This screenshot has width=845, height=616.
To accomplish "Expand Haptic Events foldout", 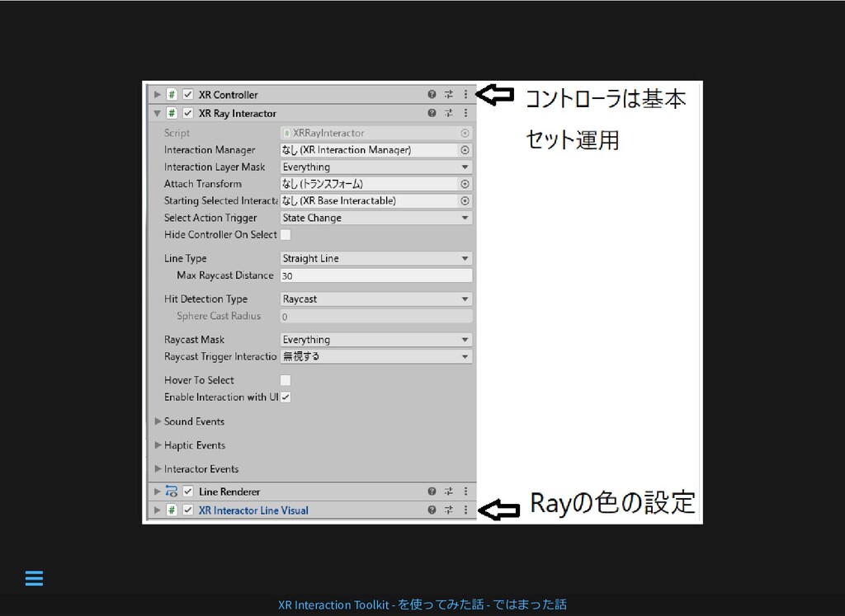I will tap(158, 444).
